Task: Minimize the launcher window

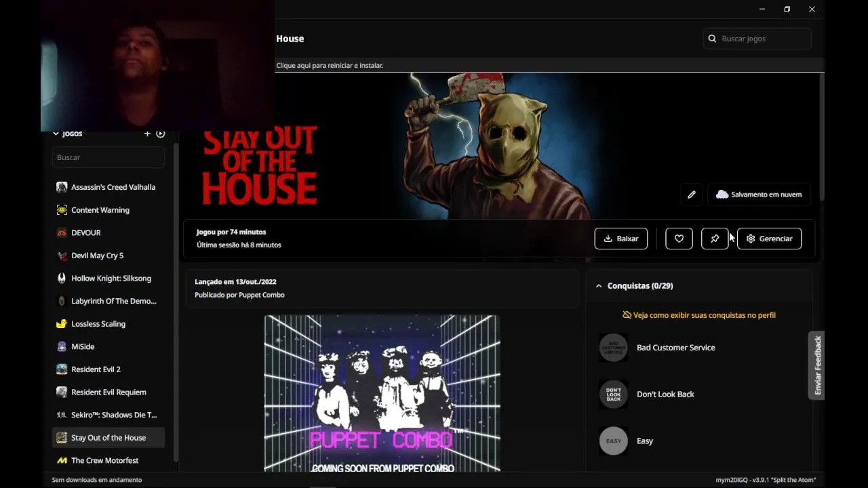Action: (762, 9)
